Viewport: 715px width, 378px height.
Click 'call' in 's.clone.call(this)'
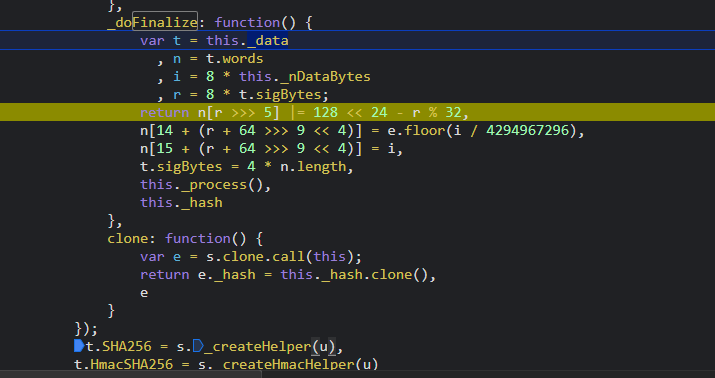click(288, 256)
